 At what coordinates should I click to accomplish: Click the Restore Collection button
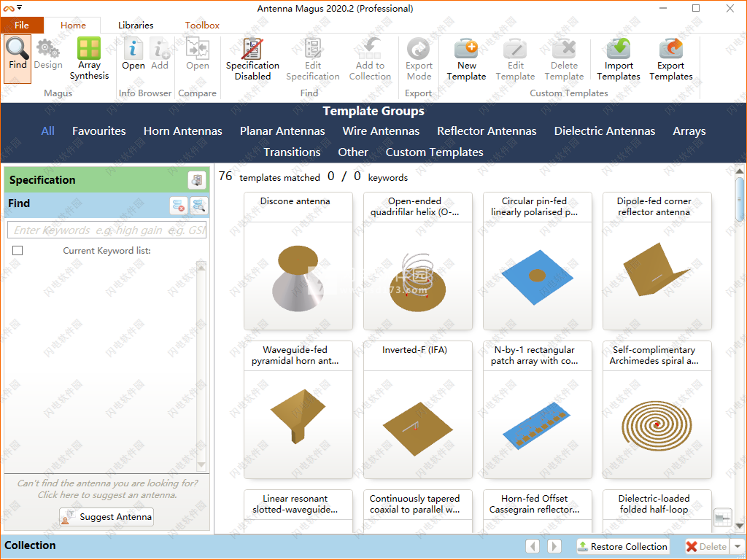click(623, 546)
